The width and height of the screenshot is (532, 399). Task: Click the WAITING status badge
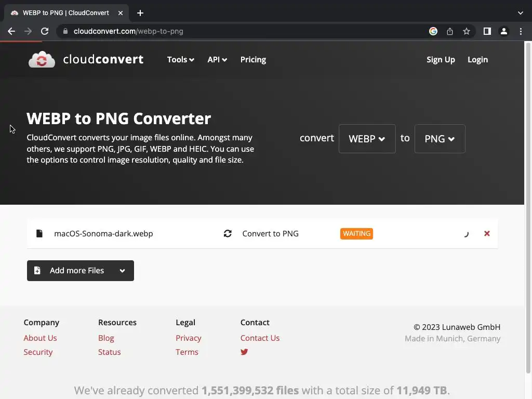356,233
